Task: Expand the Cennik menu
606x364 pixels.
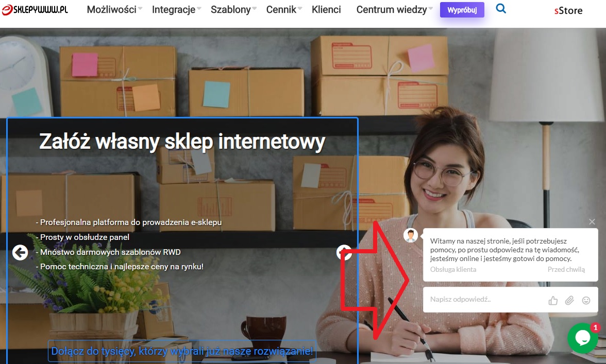Action: [x=284, y=10]
